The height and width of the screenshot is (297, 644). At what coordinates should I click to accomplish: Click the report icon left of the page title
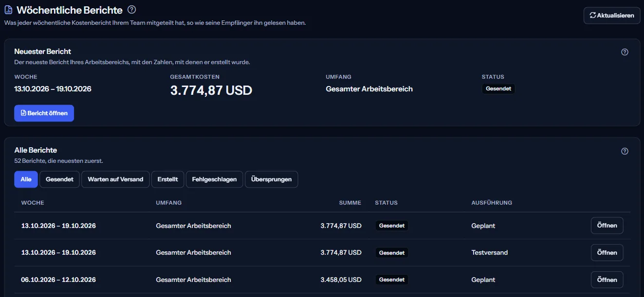coord(8,10)
